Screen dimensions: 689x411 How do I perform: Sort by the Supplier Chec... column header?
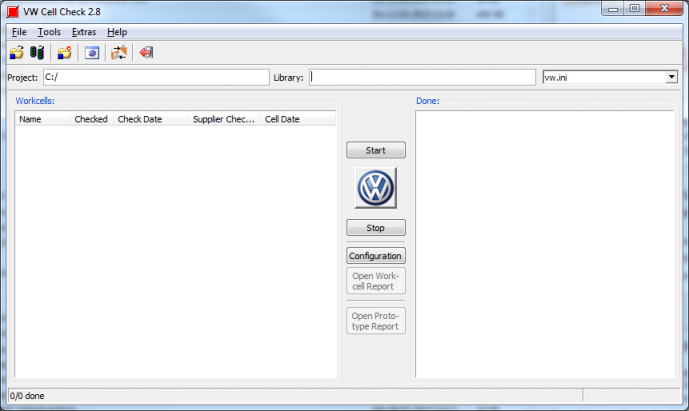coord(225,119)
